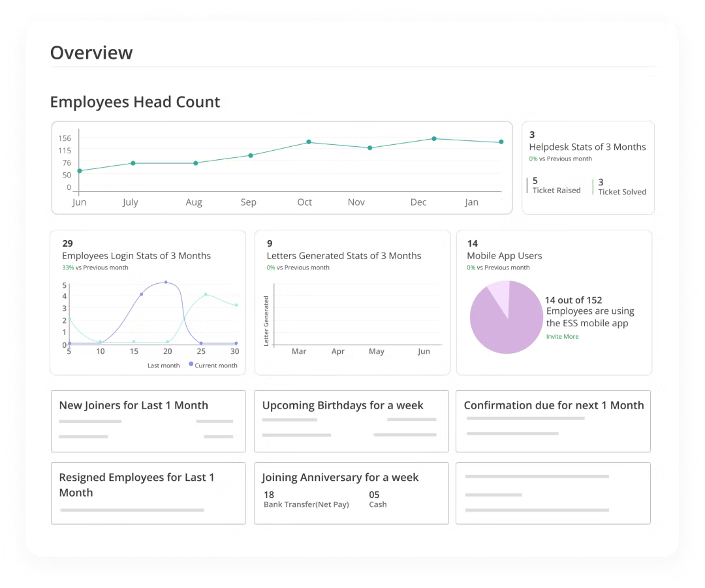Viewport: 705px width, 588px height.
Task: Open the New Joiners for Last 1 Month card
Action: point(148,421)
